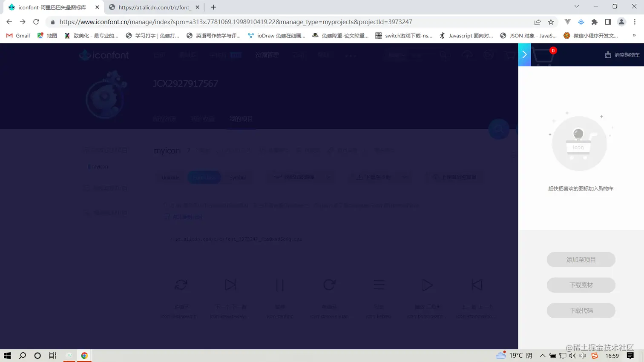Click the loop-play refresh arrows icon
644x362 pixels.
pos(181,285)
